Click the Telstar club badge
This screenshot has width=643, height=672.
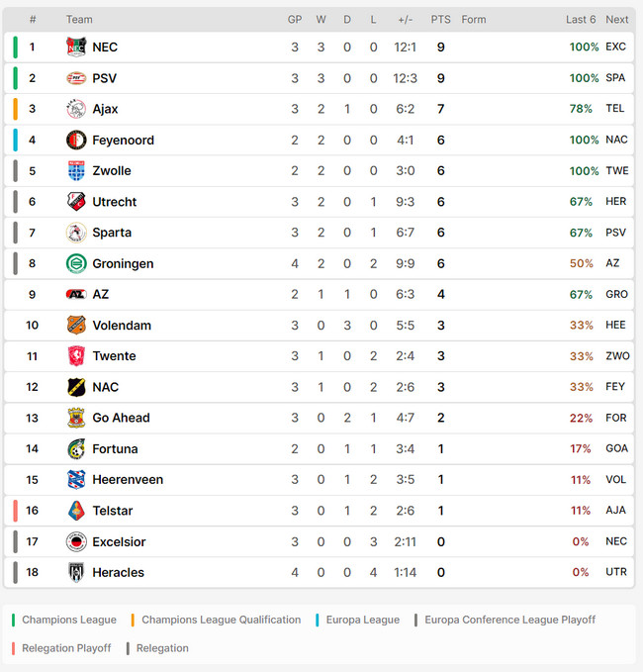tap(76, 511)
